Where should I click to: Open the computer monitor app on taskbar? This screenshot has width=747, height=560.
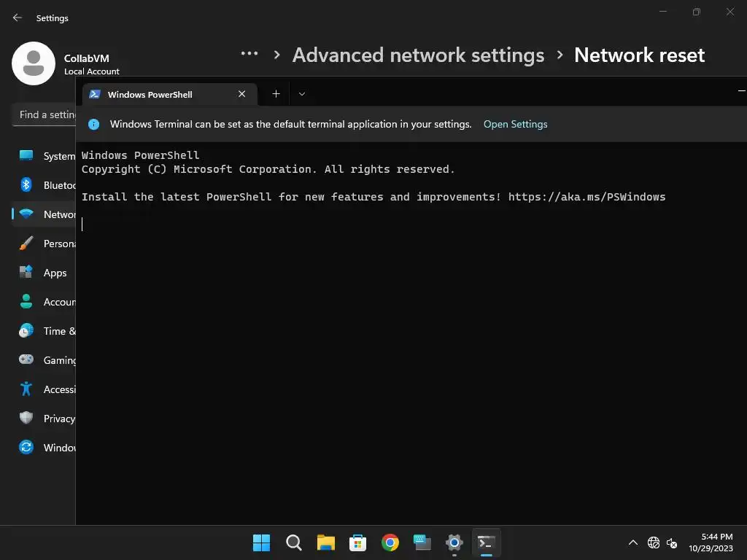coord(422,542)
